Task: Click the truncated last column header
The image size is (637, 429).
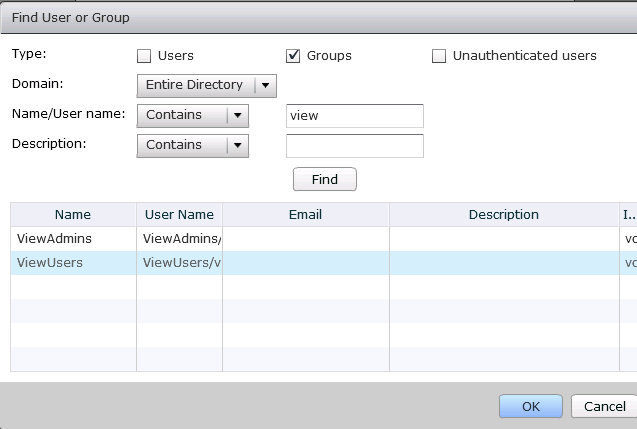Action: point(627,214)
